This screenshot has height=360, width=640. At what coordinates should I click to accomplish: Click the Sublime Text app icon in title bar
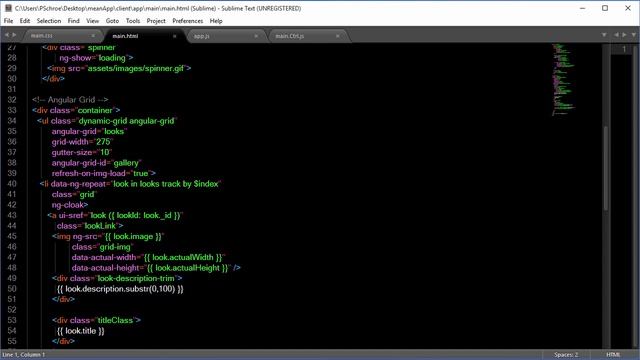pyautogui.click(x=8, y=8)
